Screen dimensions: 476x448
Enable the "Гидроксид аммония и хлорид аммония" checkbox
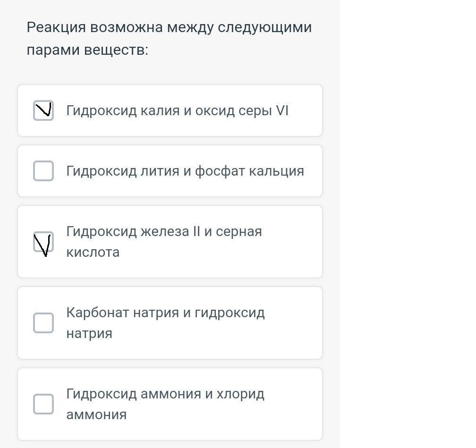(43, 404)
